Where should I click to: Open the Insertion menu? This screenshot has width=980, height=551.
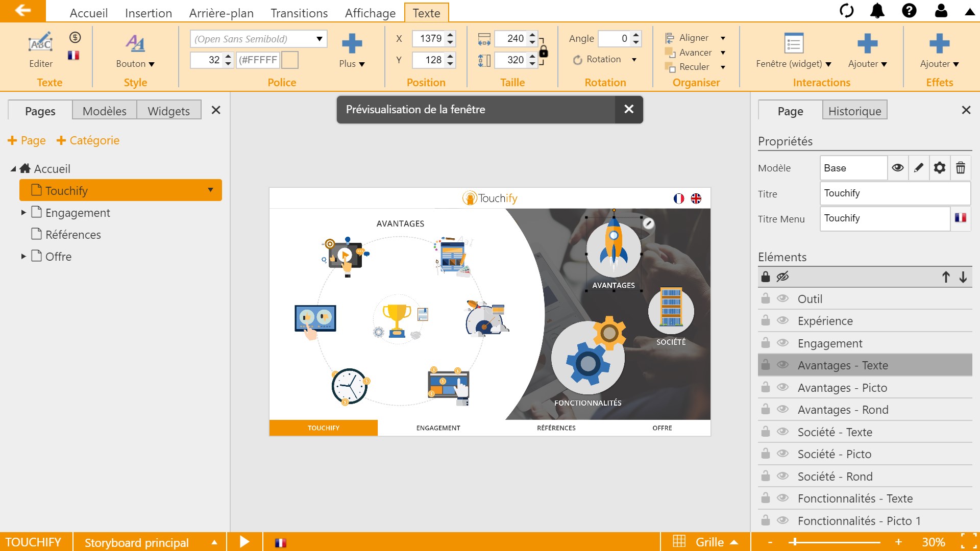149,13
